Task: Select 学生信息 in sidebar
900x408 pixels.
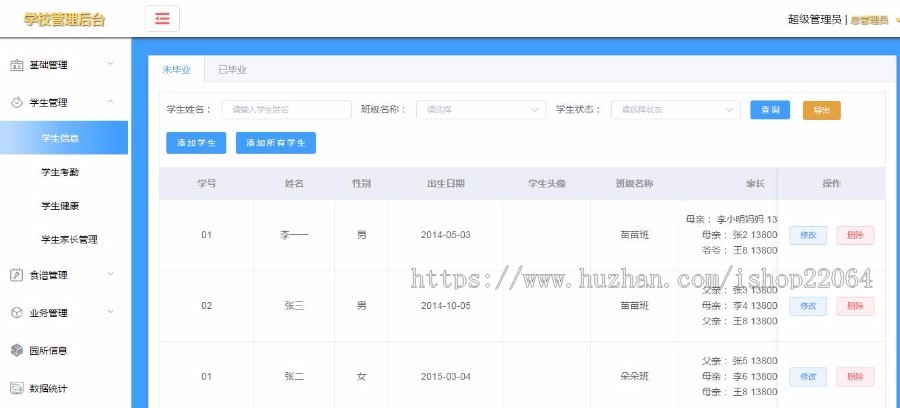Action: [x=64, y=138]
